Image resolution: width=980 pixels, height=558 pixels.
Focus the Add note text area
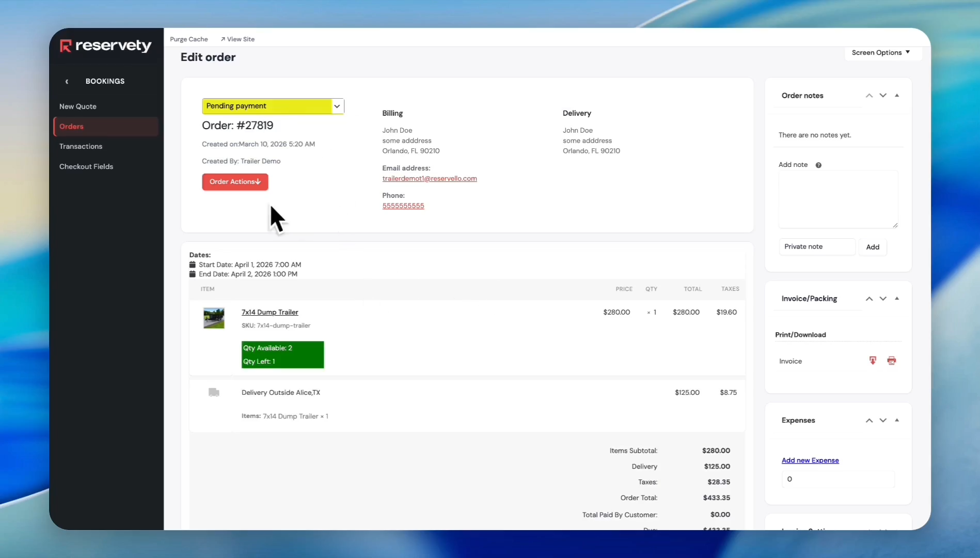tap(839, 199)
